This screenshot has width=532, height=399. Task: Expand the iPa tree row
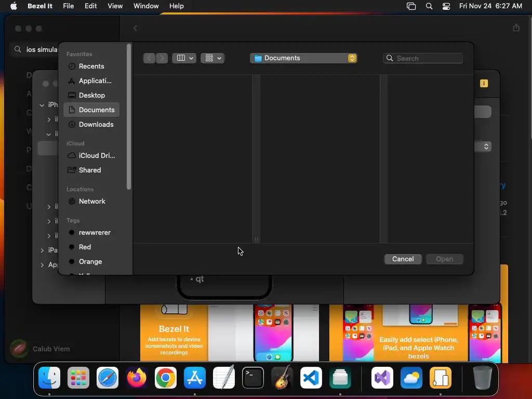point(42,250)
